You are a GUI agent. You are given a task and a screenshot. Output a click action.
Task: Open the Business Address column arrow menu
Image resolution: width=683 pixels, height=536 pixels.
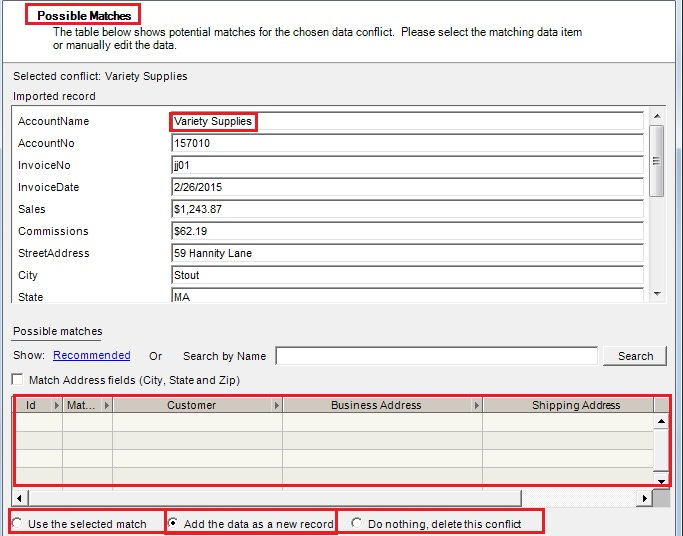(477, 405)
